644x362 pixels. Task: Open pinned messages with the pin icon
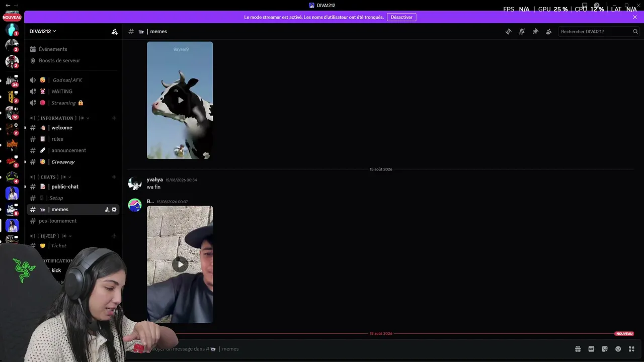coord(535,31)
